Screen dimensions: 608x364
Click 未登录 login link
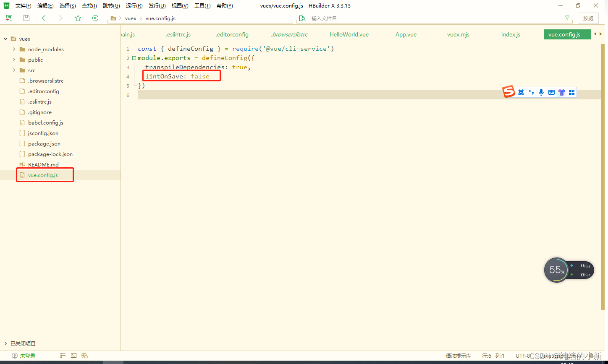[28, 356]
